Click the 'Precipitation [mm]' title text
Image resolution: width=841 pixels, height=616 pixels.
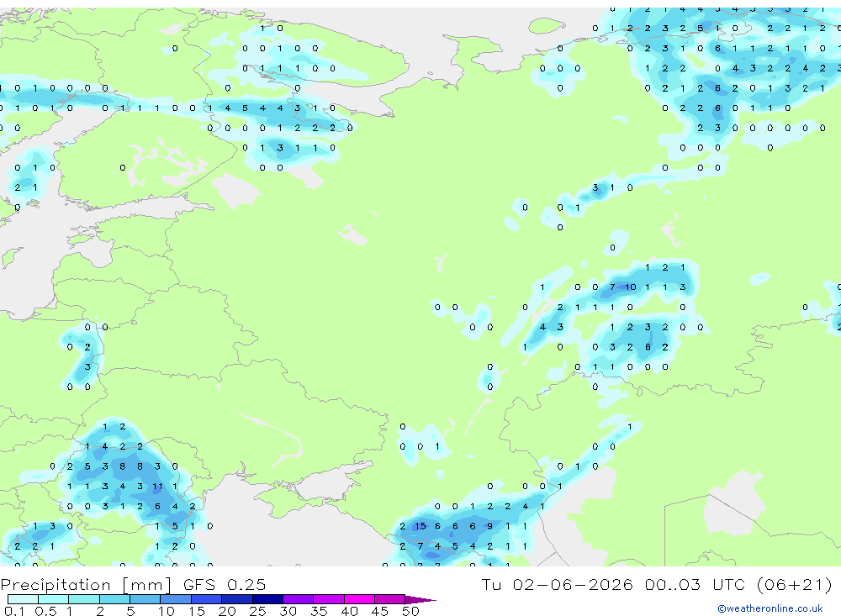point(86,584)
